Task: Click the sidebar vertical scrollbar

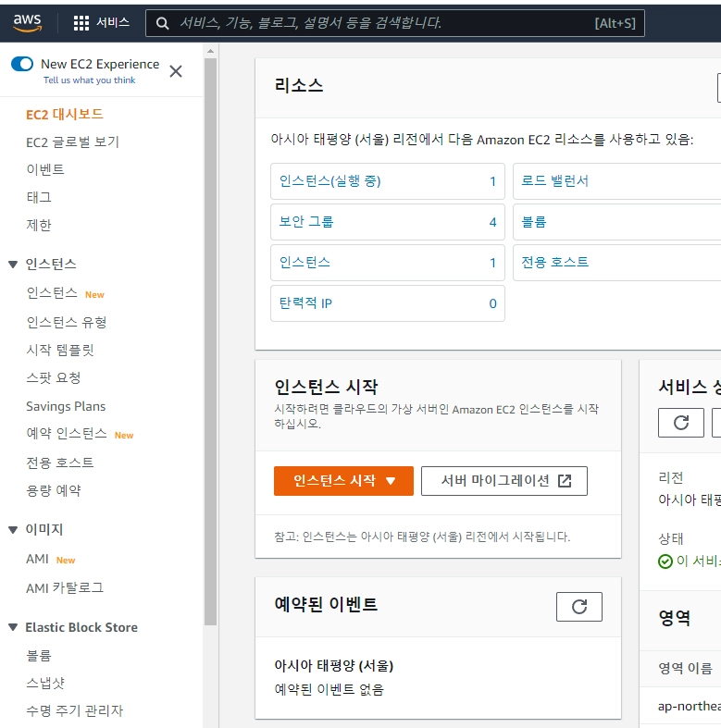Action: tap(210, 341)
